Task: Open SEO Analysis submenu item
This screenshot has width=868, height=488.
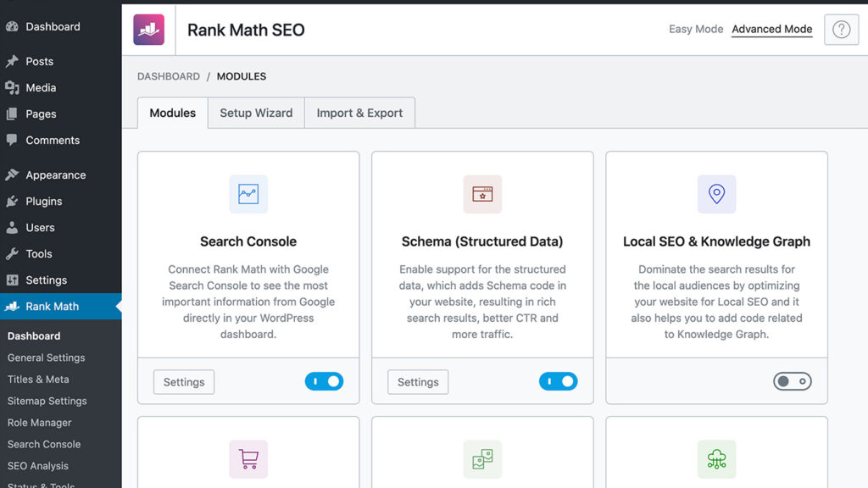Action: coord(37,465)
